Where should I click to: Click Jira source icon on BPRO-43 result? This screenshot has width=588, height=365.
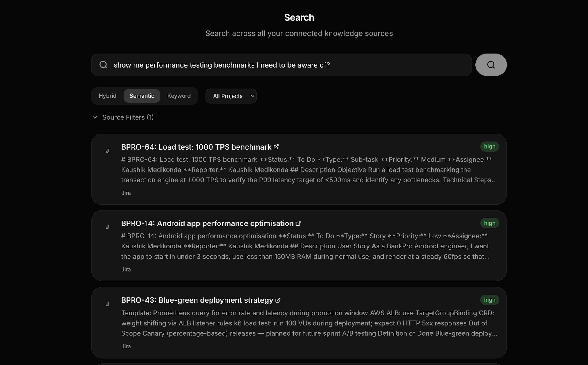point(107,304)
